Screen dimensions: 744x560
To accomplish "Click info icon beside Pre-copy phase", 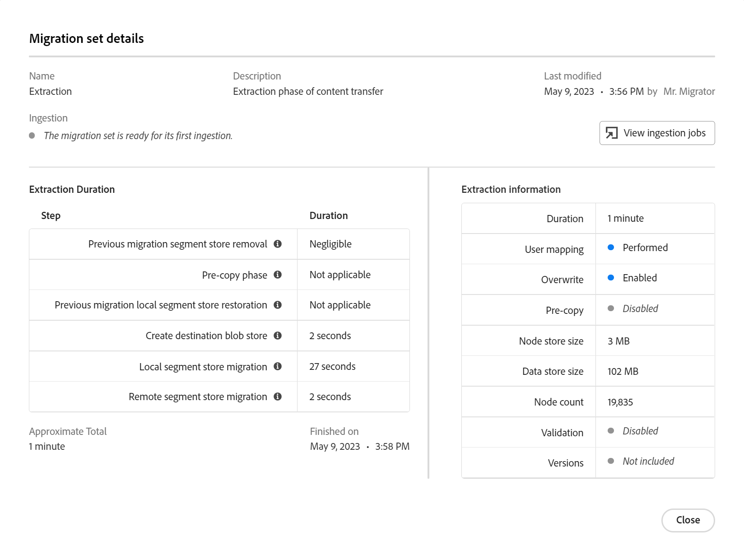I will pyautogui.click(x=278, y=275).
